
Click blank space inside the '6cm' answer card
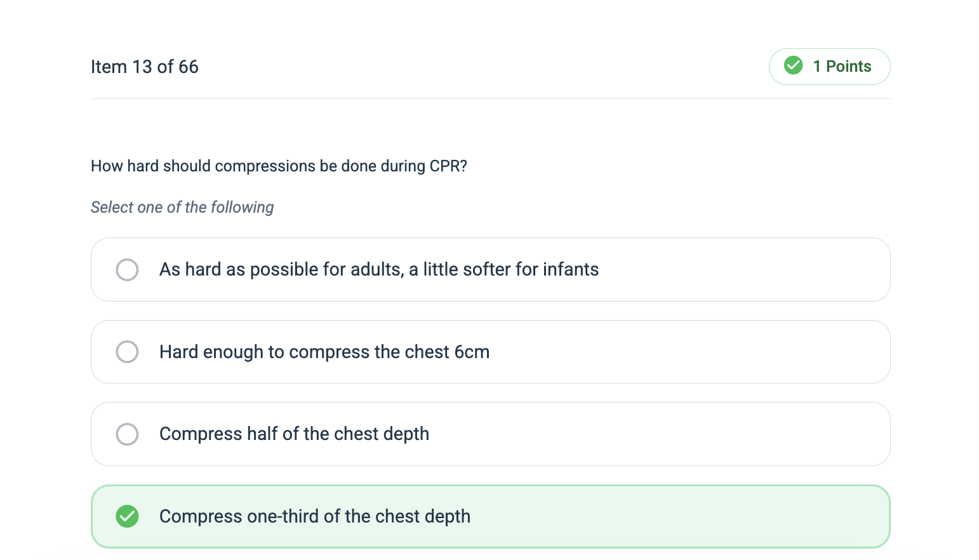[x=689, y=352]
